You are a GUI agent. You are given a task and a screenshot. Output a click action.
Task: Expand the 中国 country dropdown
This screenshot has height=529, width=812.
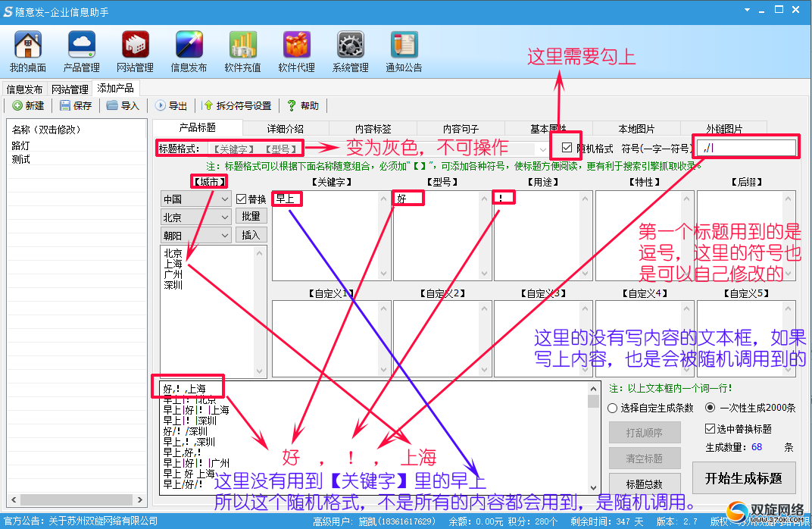point(225,199)
